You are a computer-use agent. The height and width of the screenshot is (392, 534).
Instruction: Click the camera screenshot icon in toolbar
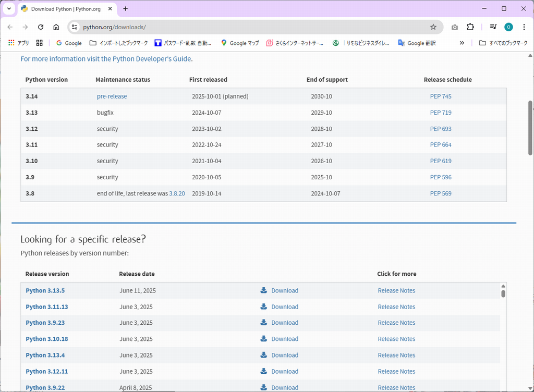(x=455, y=27)
